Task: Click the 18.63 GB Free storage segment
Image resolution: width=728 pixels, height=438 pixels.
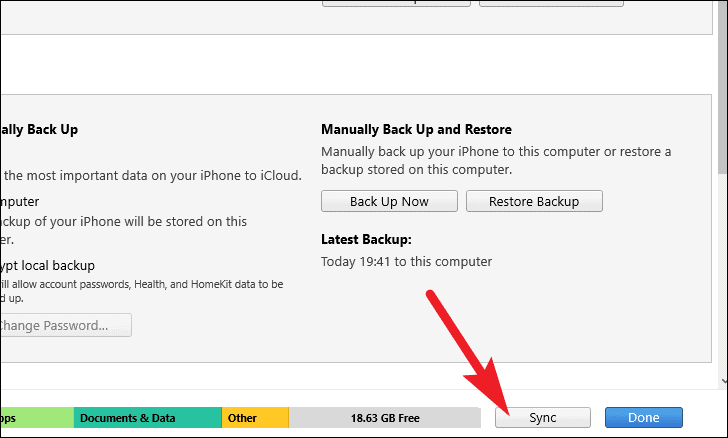Action: tap(385, 418)
